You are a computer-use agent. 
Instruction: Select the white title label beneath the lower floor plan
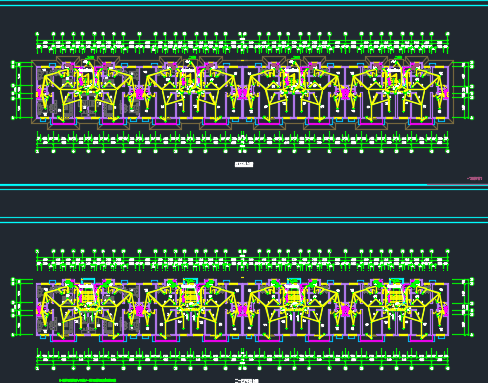(247, 381)
